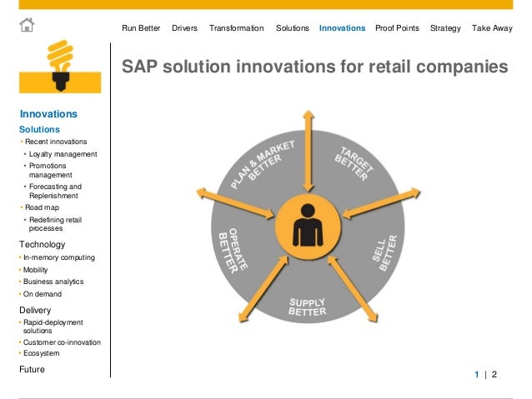Image resolution: width=532 pixels, height=399 pixels.
Task: Open the Road map item
Action: point(42,207)
